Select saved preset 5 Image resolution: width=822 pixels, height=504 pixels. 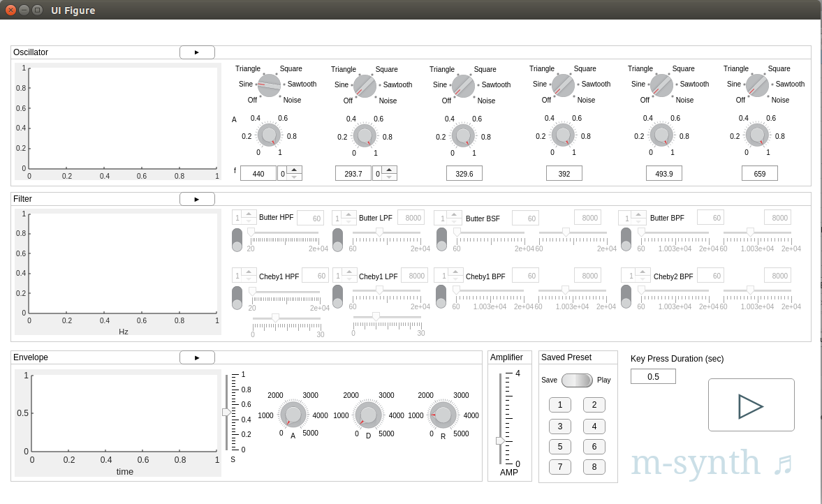click(x=560, y=447)
